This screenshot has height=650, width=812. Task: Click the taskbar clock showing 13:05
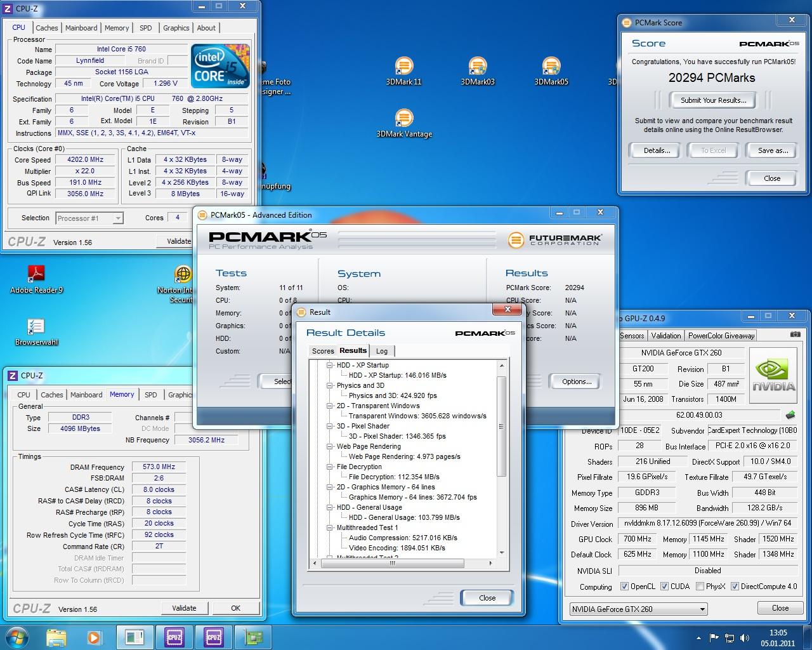click(x=778, y=638)
